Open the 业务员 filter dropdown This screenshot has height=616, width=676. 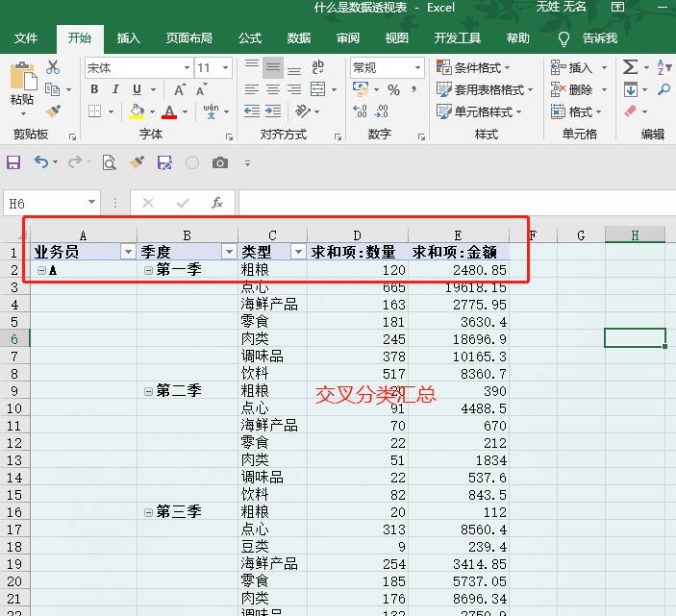[x=128, y=251]
